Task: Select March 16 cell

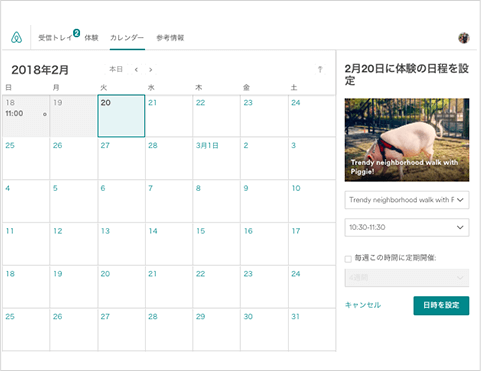Action: [x=264, y=244]
